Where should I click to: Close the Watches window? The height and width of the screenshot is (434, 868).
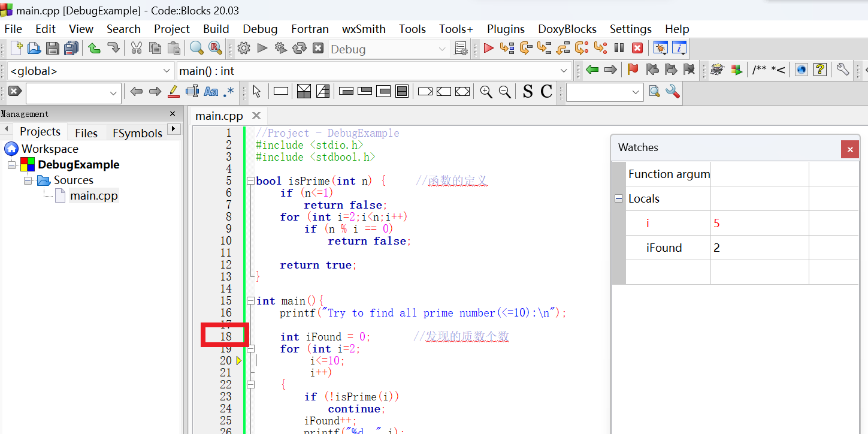[849, 149]
